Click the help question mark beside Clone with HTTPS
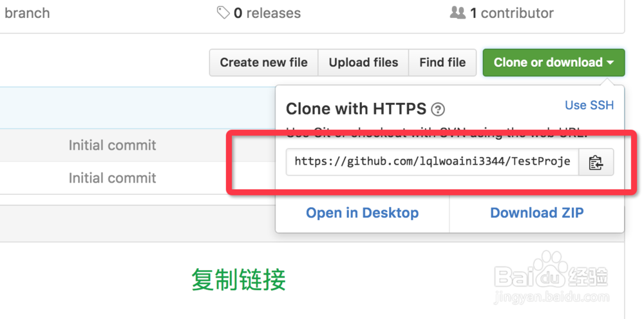 (x=438, y=109)
